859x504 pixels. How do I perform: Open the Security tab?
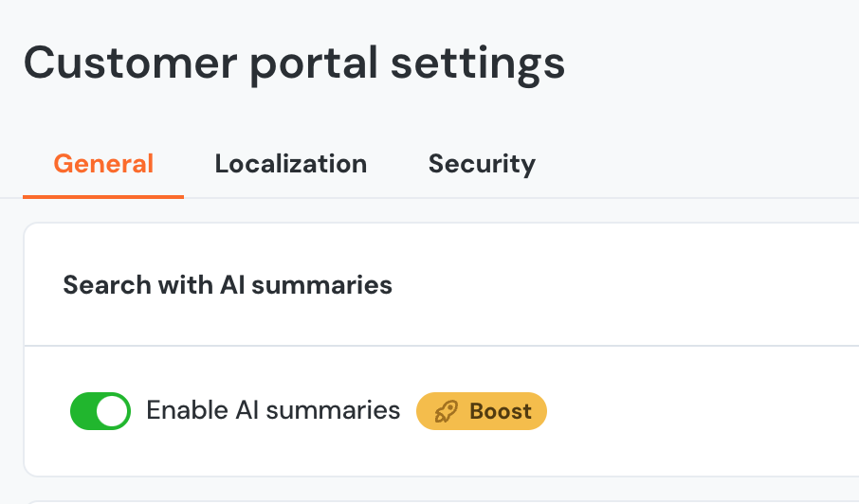(x=482, y=164)
